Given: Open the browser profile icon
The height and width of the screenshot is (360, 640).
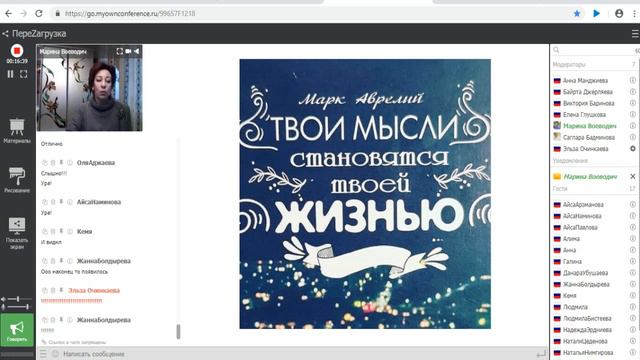Looking at the screenshot, I should click(x=619, y=13).
